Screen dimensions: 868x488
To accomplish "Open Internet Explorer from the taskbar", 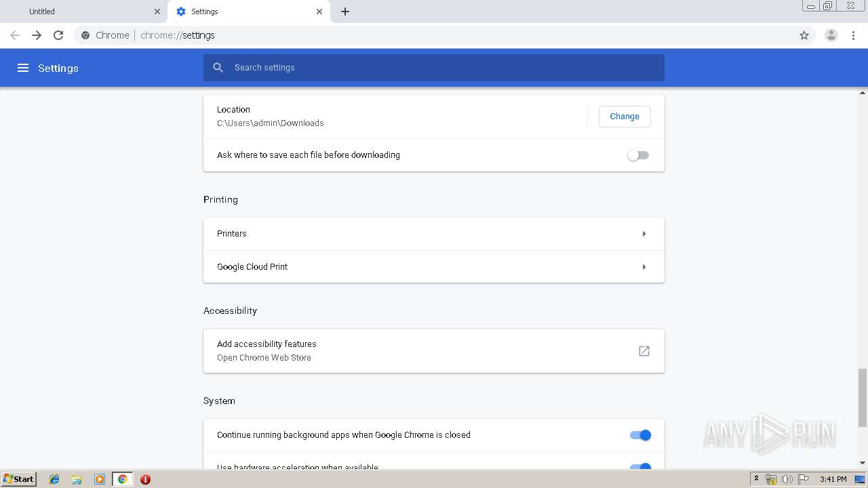I will [x=54, y=479].
